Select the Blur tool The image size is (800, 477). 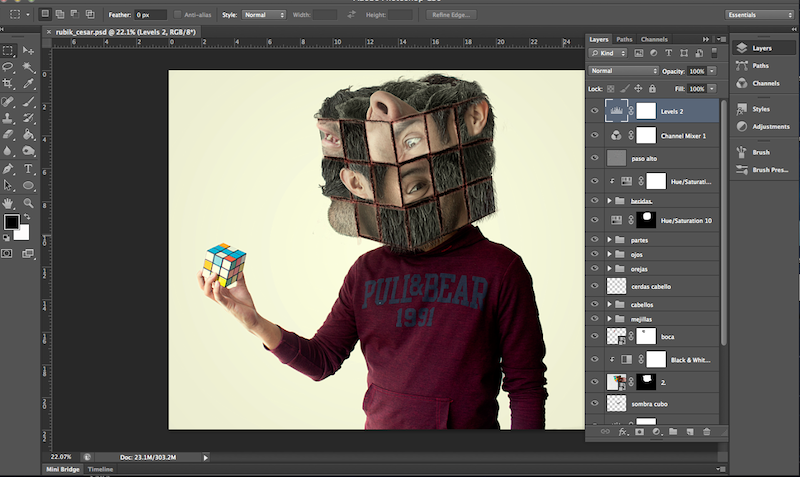[8, 151]
